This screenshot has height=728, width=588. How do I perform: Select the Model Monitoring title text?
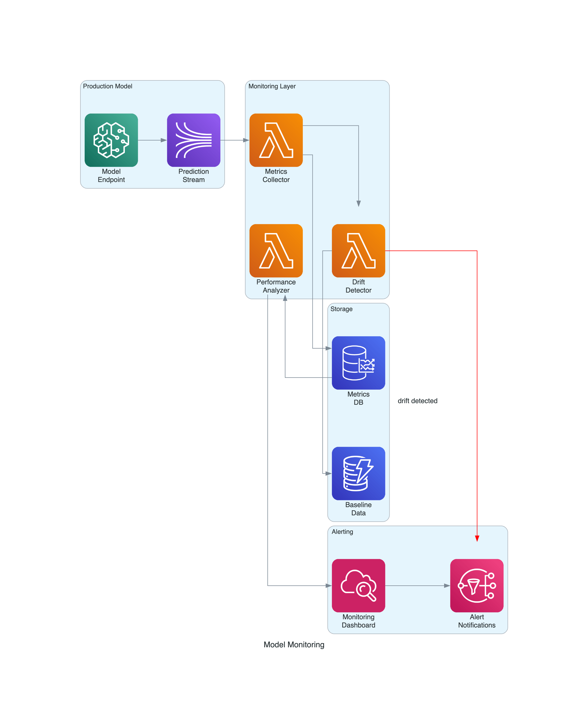click(294, 645)
